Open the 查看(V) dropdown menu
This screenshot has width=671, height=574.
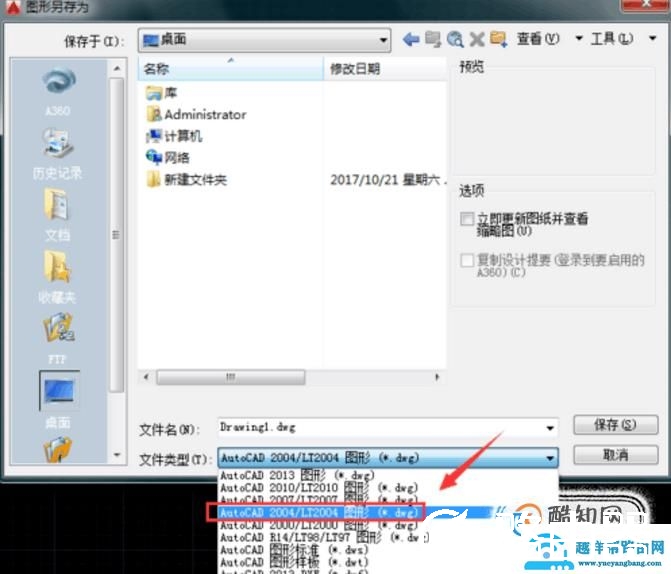click(x=579, y=39)
